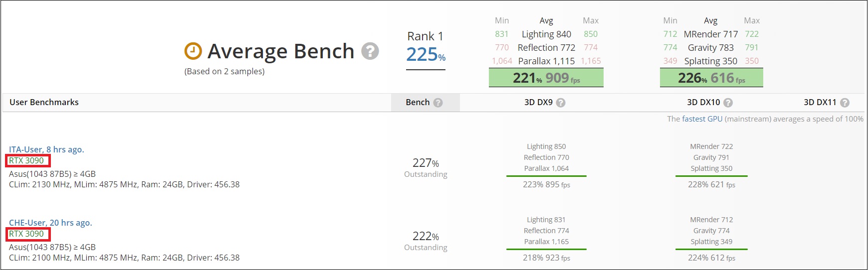Select the 3D DX11 column header

click(x=820, y=102)
